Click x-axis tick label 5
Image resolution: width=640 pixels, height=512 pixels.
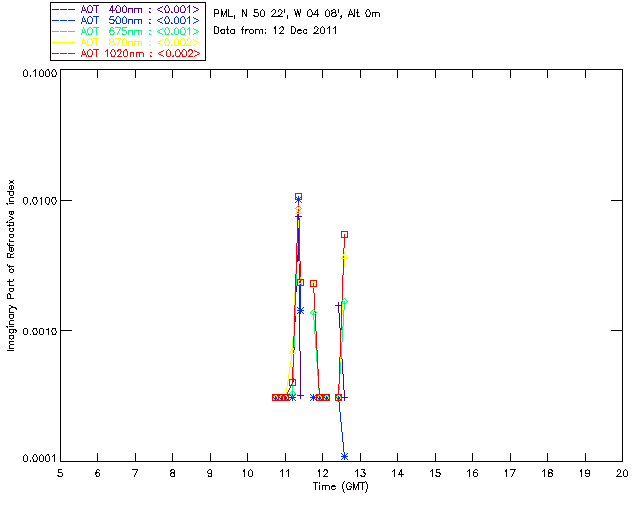coord(60,473)
